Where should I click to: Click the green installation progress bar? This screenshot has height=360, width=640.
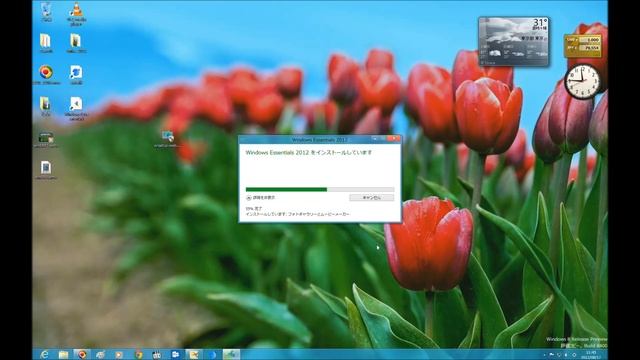coord(320,189)
